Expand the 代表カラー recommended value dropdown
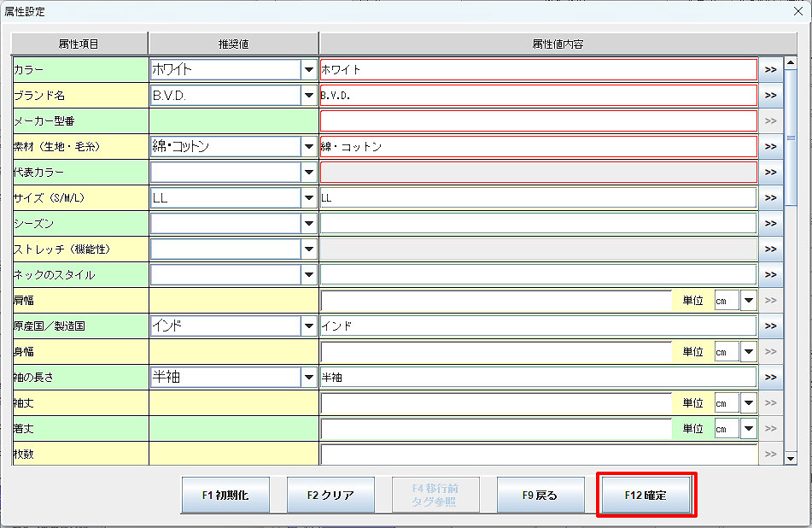Screen dimensions: 812x528 click(308, 173)
